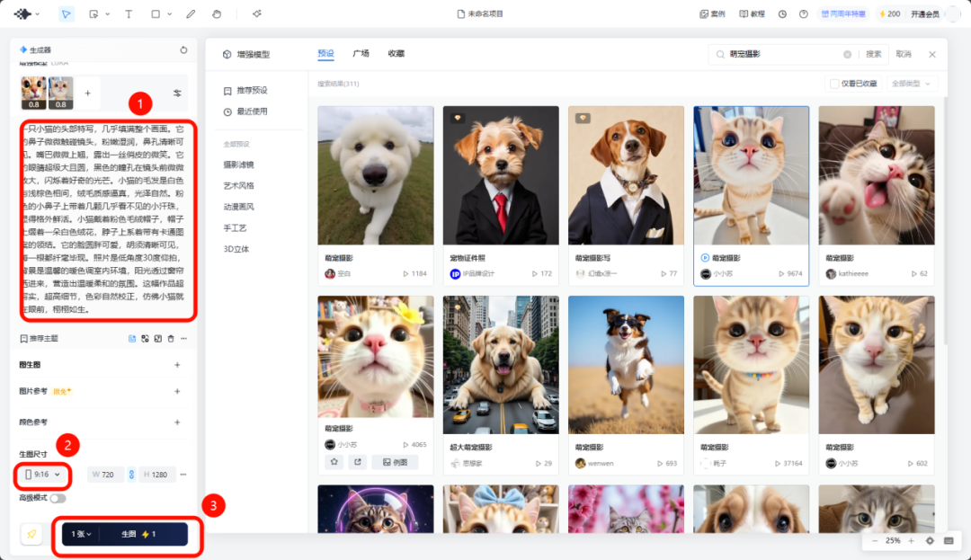Open the 1张 image count dropdown
The height and width of the screenshot is (560, 971).
(x=81, y=534)
